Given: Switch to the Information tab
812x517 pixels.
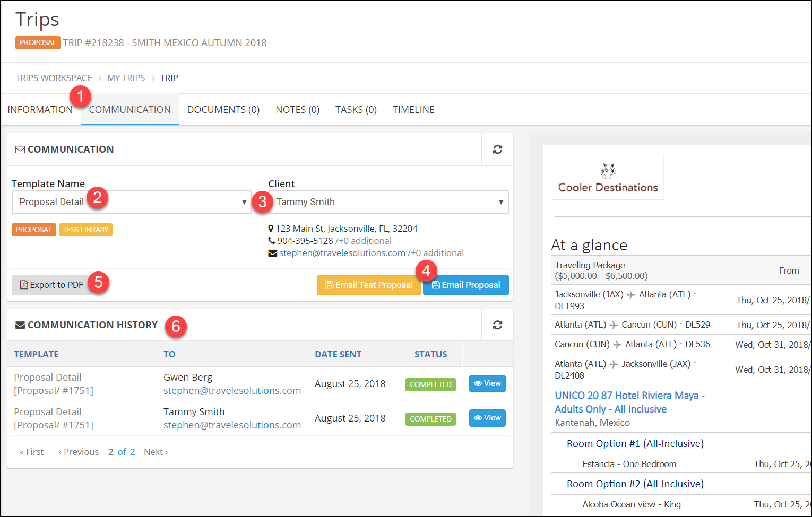Looking at the screenshot, I should 40,110.
